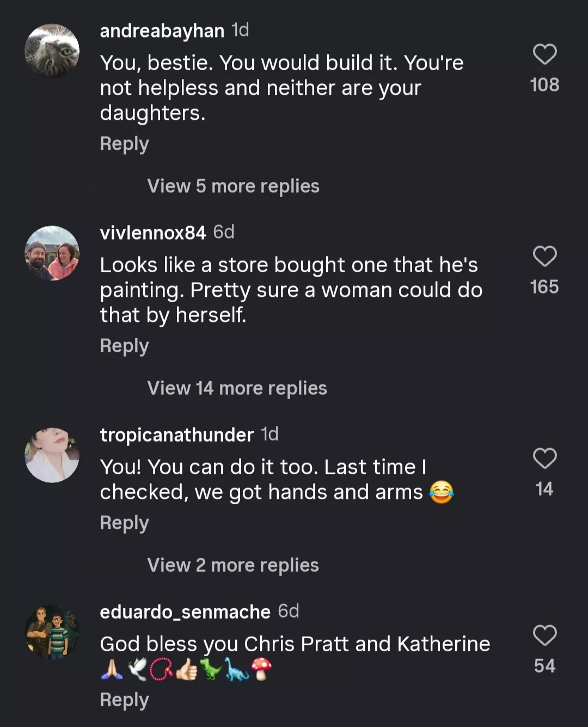
Task: Heart eduardo_senmache's comment
Action: [544, 636]
